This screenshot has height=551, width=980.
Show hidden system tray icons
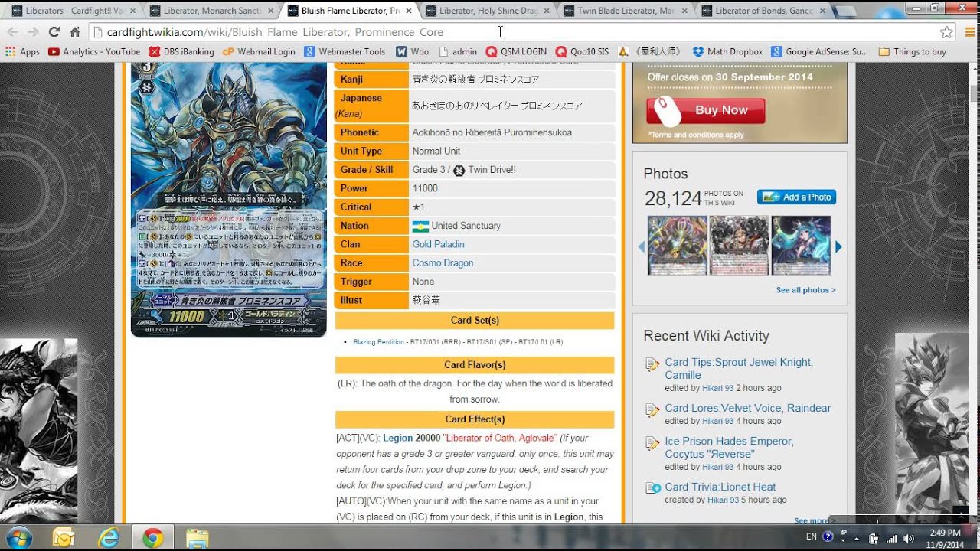coord(857,537)
